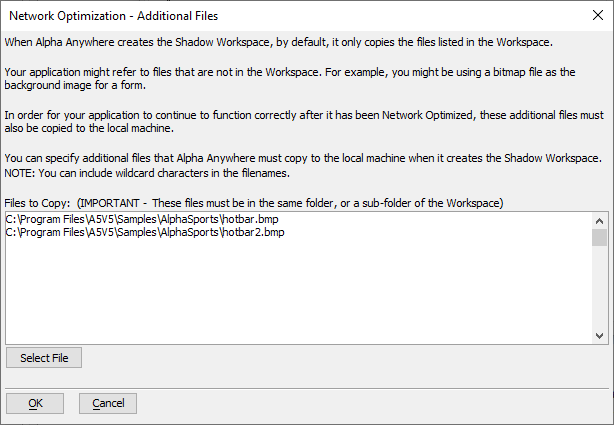Click empty area of Files to Copy box
Viewport: 614px width, 425px height.
pyautogui.click(x=298, y=292)
